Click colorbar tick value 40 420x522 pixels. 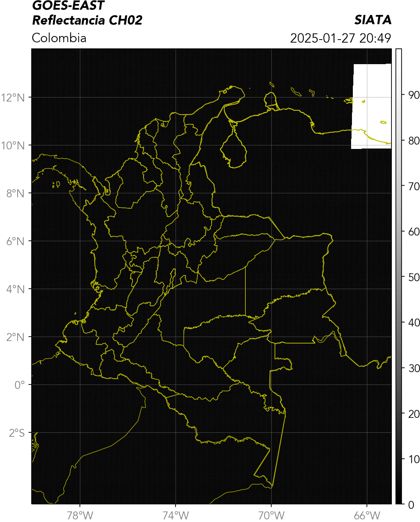point(414,323)
